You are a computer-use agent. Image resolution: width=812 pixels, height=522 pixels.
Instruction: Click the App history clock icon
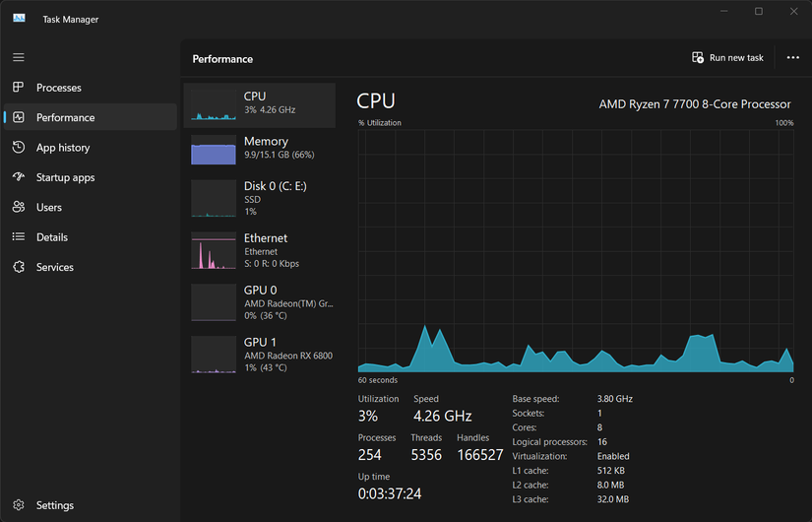19,148
